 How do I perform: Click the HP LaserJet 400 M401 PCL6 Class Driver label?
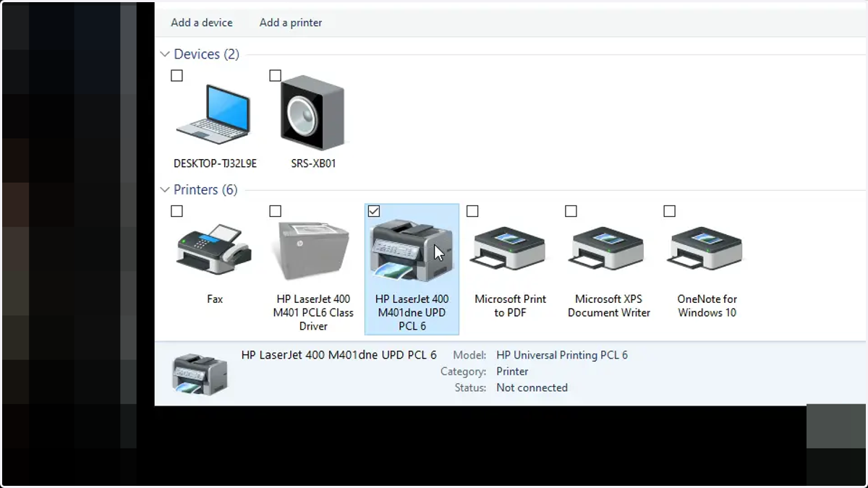(x=313, y=312)
